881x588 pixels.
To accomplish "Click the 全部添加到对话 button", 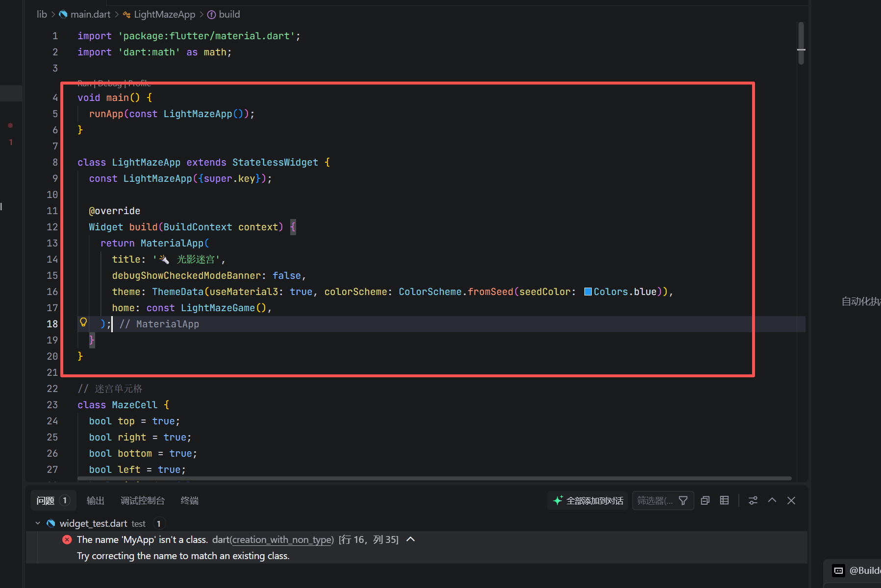I will click(x=588, y=500).
